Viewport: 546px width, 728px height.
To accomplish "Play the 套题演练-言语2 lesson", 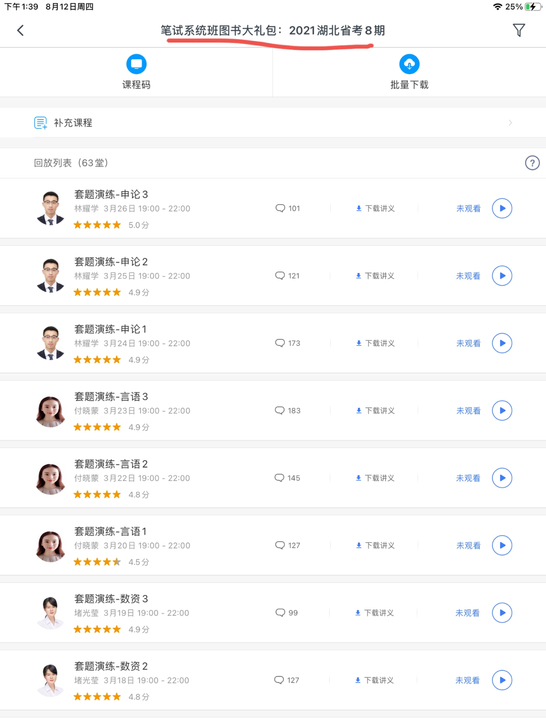I will coord(502,478).
